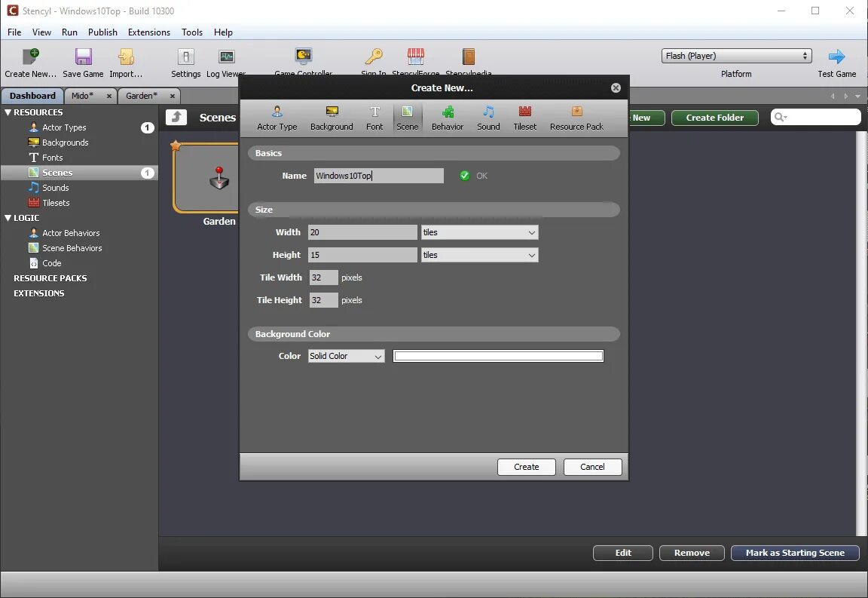Collapse the LOGIC section
Screen dimensions: 868x598
click(8, 218)
